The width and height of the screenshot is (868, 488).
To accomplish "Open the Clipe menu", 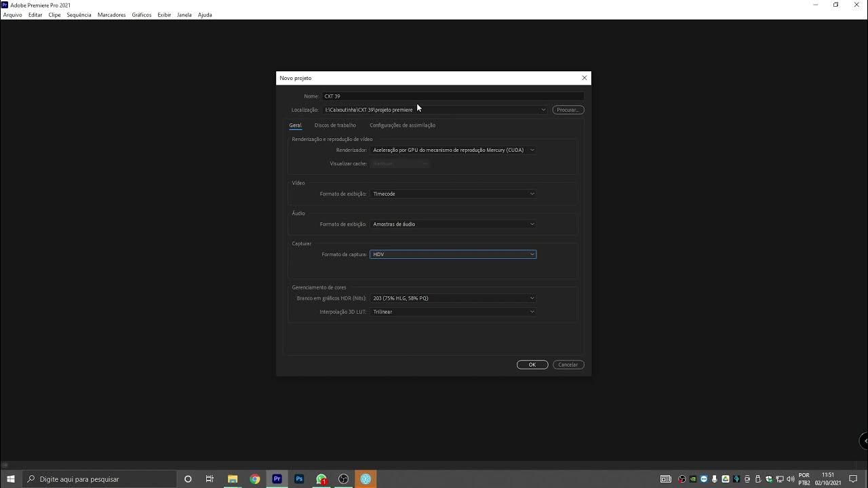I will [x=54, y=15].
